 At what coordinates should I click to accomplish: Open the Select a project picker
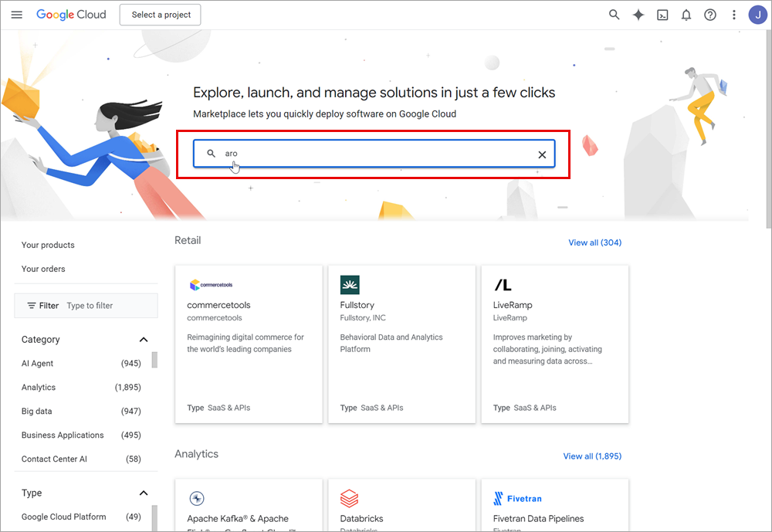161,15
